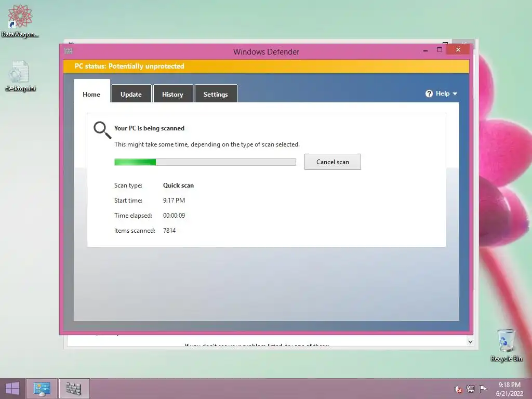This screenshot has height=399, width=532.
Task: Click the Action Center taskbar app icon
Action: [x=42, y=389]
